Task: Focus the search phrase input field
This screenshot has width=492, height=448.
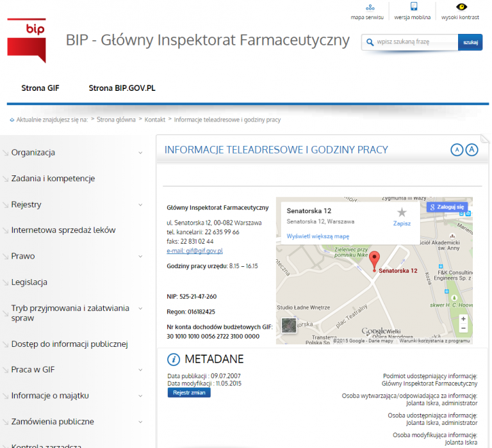Action: point(411,42)
